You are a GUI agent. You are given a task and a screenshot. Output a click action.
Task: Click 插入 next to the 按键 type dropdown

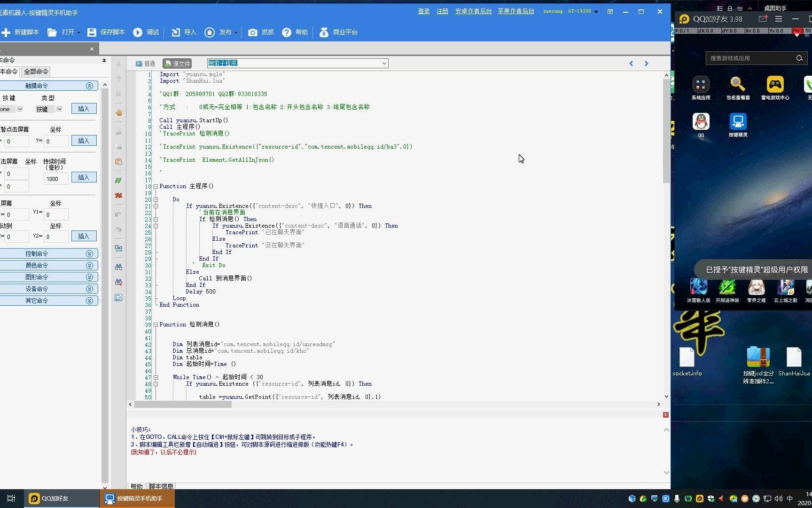pos(84,109)
